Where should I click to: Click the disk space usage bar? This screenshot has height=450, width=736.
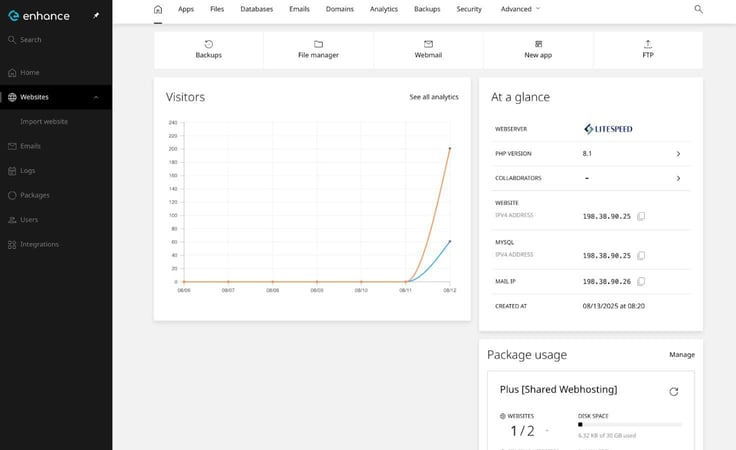(629, 425)
